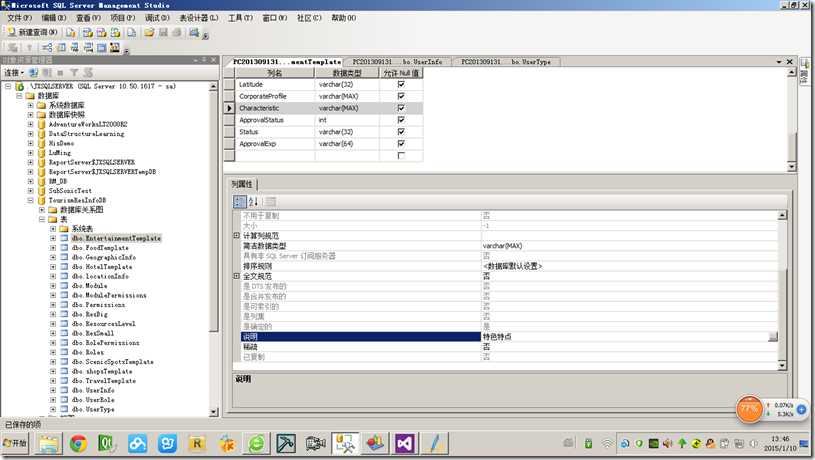This screenshot has height=460, width=815.
Task: Open the Relationships dialog icon
Action: pyautogui.click(x=47, y=48)
